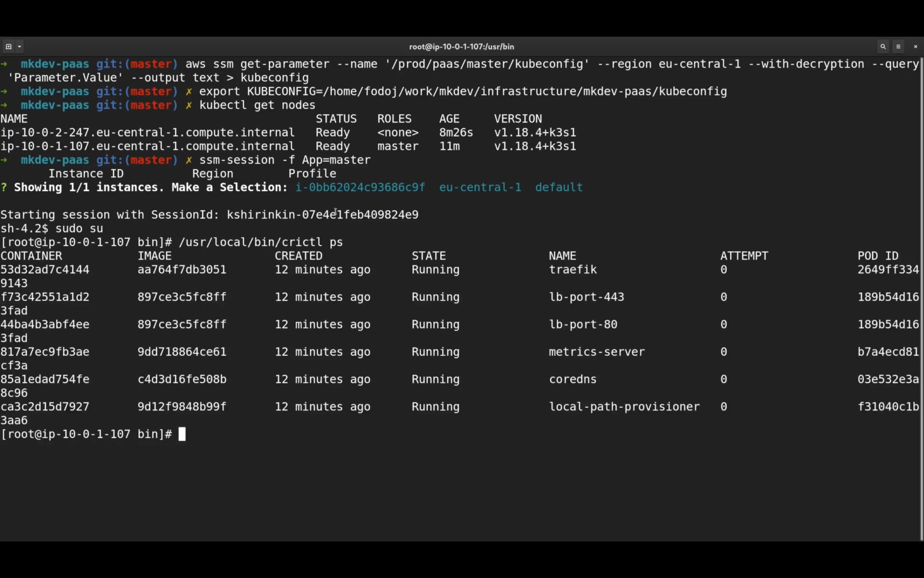Click the default profile text
The height and width of the screenshot is (578, 924).
(x=559, y=187)
